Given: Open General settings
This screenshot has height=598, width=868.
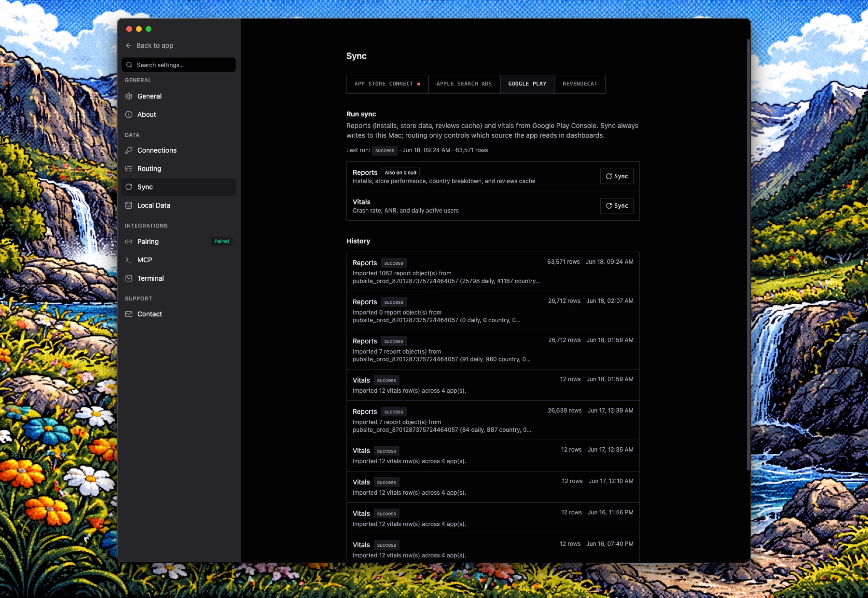Looking at the screenshot, I should (x=179, y=96).
